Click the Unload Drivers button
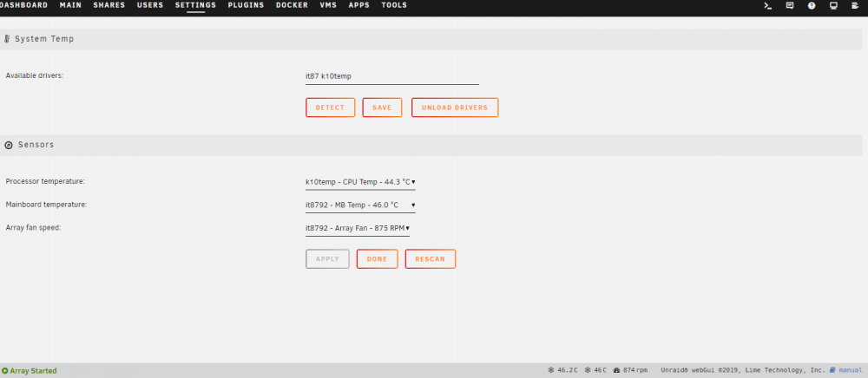The image size is (868, 378). coord(455,108)
